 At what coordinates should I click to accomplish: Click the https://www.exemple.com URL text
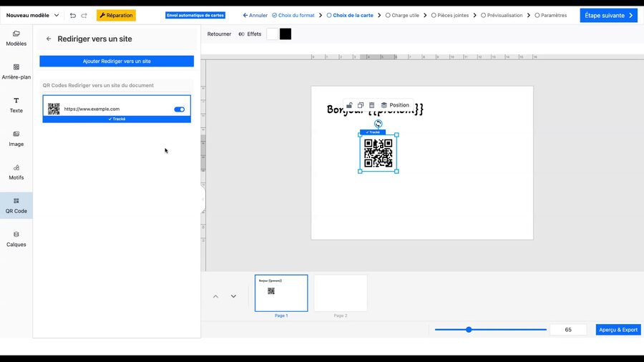point(92,109)
